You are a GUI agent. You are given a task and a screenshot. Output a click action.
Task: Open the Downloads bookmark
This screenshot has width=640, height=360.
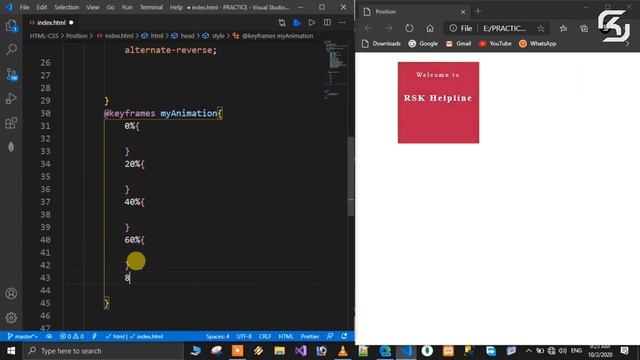[381, 44]
